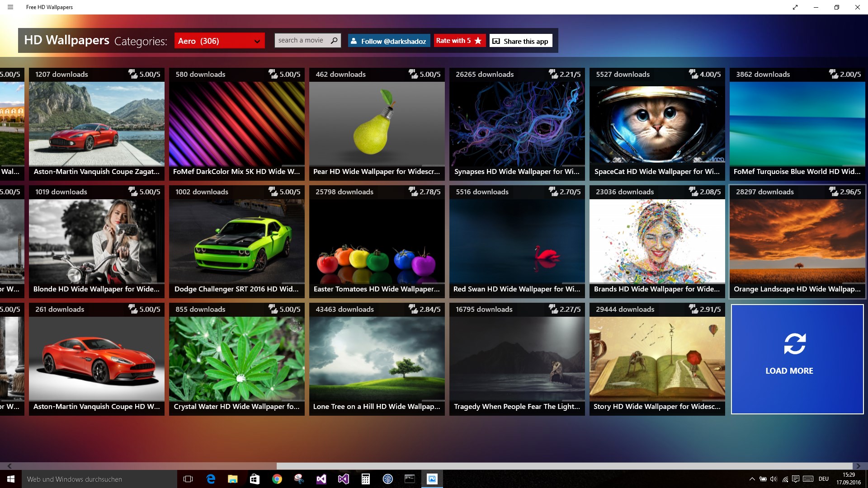Screen dimensions: 868x488
Task: Click the search a movie field
Action: tap(301, 40)
